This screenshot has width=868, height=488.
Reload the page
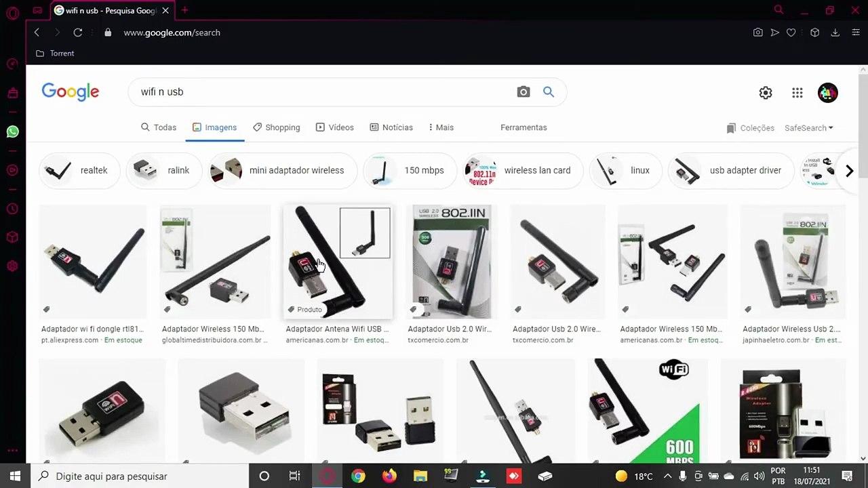(78, 33)
